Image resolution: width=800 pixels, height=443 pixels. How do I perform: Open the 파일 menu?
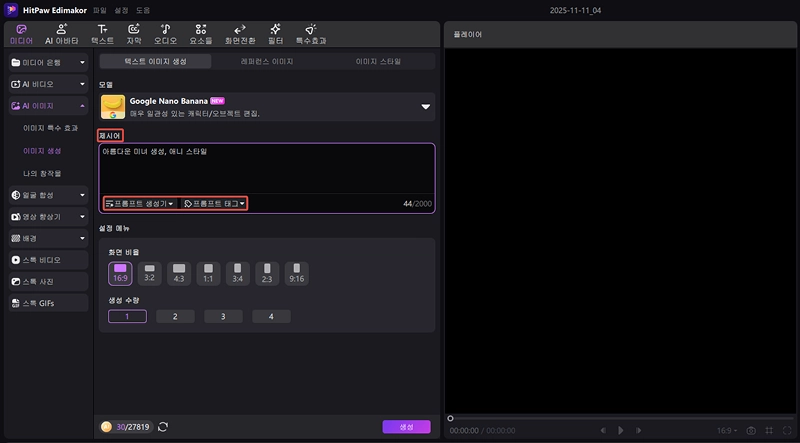point(99,10)
